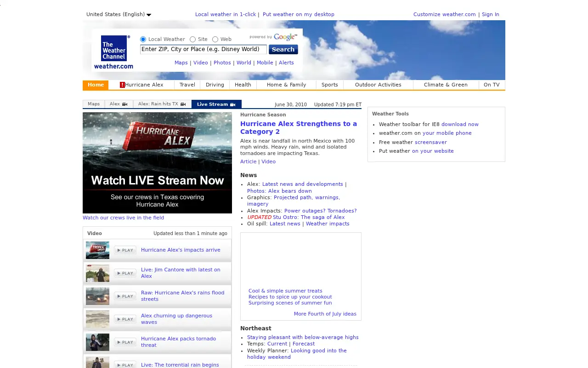The height and width of the screenshot is (368, 588).
Task: Open the Alerts link under search box
Action: [x=286, y=63]
